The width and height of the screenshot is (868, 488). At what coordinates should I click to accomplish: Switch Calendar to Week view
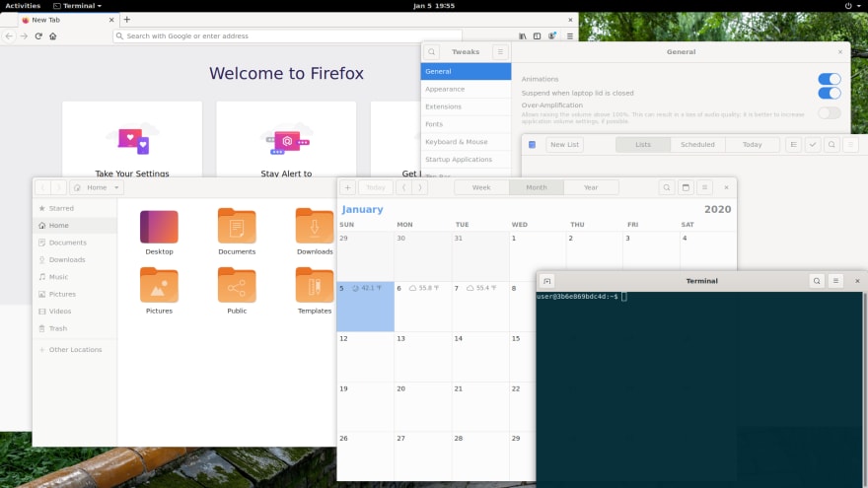481,187
